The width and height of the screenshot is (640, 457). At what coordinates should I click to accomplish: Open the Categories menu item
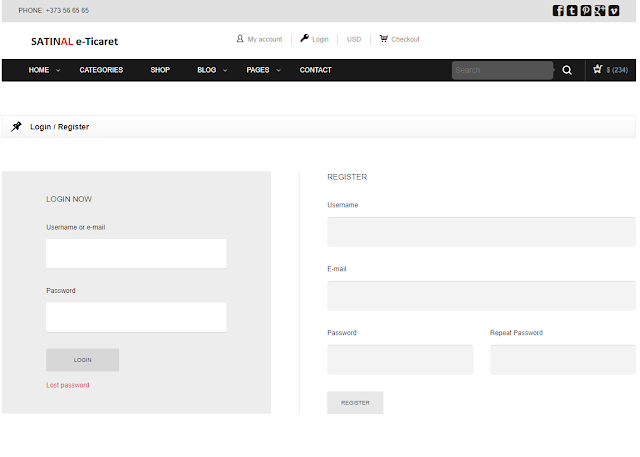click(x=101, y=70)
